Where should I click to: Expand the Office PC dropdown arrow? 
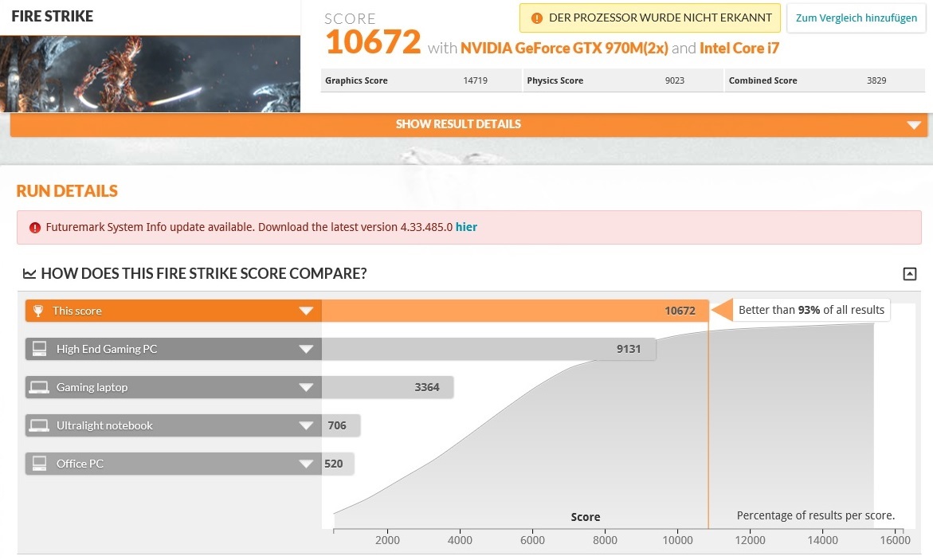point(306,464)
